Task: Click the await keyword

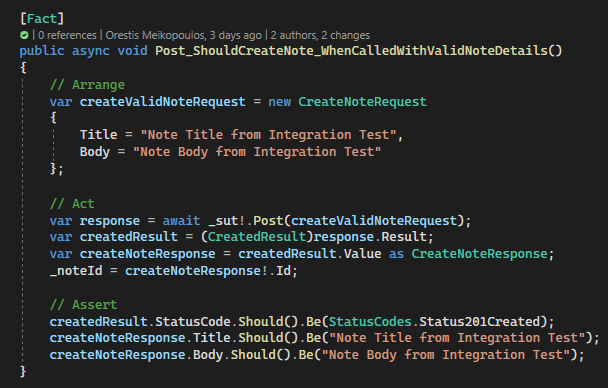Action: click(x=181, y=221)
